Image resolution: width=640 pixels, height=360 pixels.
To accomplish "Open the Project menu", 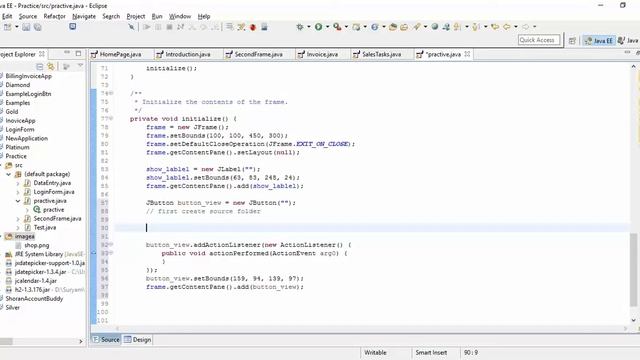I will click(136, 16).
